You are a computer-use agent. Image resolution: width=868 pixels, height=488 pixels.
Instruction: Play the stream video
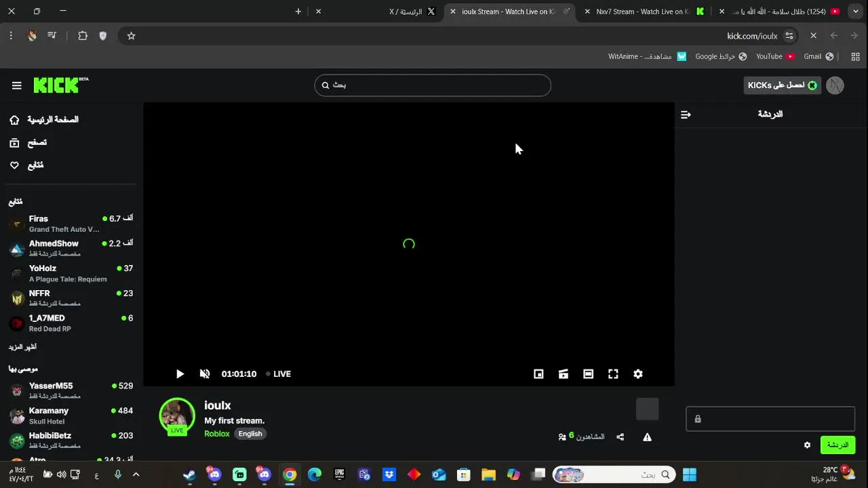pyautogui.click(x=180, y=374)
